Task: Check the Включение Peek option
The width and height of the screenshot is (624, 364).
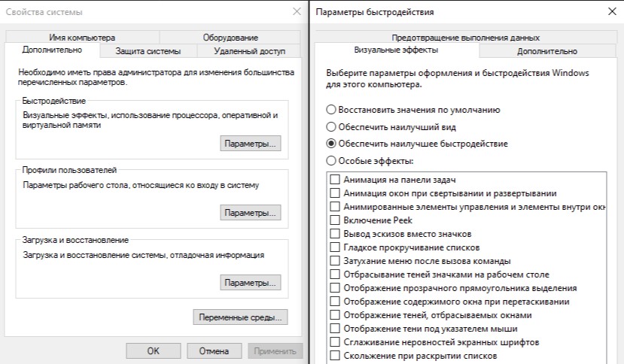Action: pos(334,220)
